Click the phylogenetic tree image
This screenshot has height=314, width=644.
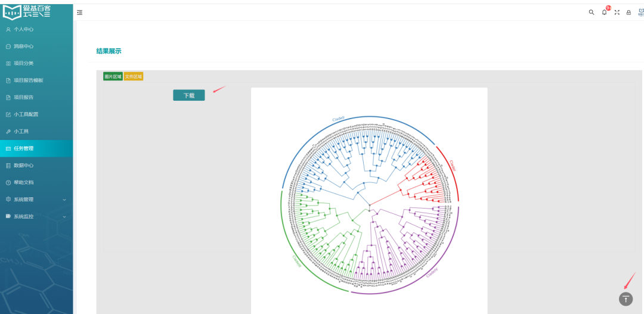[x=369, y=201]
